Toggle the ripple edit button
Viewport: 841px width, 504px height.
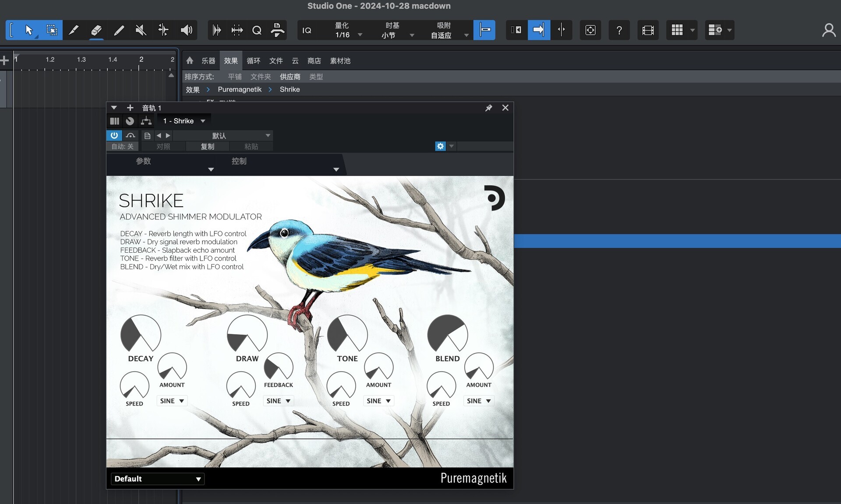point(516,30)
